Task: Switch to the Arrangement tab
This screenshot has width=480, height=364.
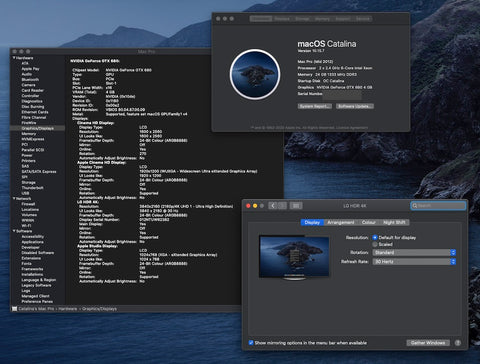Action: click(341, 222)
